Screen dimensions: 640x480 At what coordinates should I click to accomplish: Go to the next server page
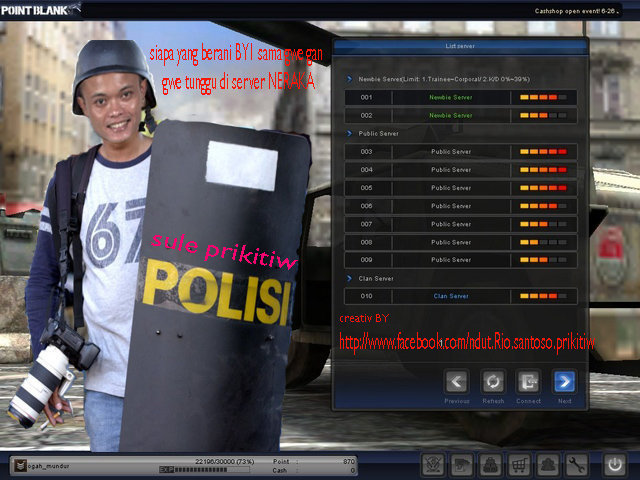pos(564,382)
